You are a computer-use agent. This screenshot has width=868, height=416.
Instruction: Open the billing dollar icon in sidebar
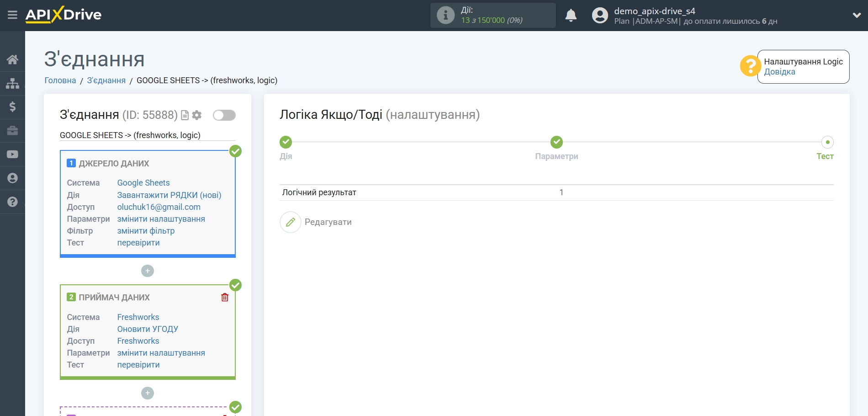[x=12, y=107]
